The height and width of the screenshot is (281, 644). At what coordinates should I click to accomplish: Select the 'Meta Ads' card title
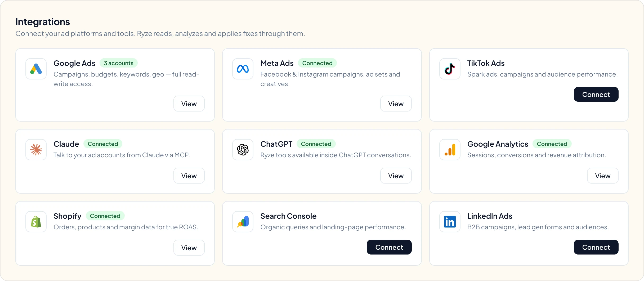click(x=277, y=63)
